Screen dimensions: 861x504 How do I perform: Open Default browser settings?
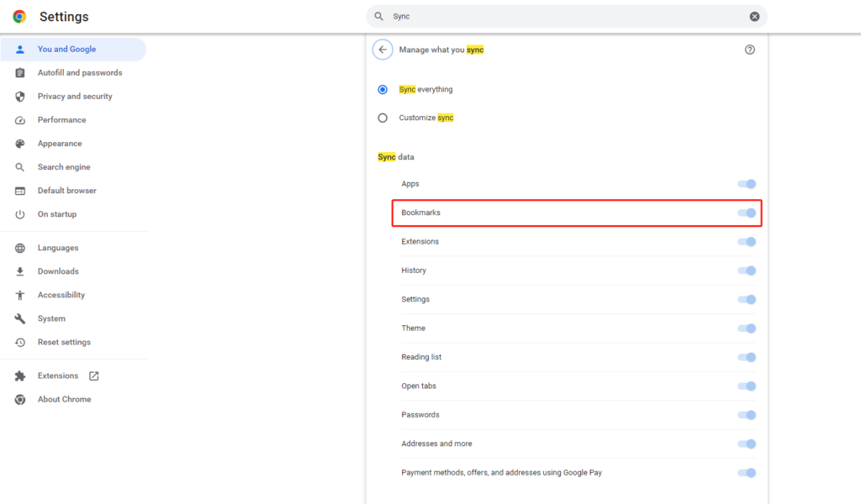74,191
